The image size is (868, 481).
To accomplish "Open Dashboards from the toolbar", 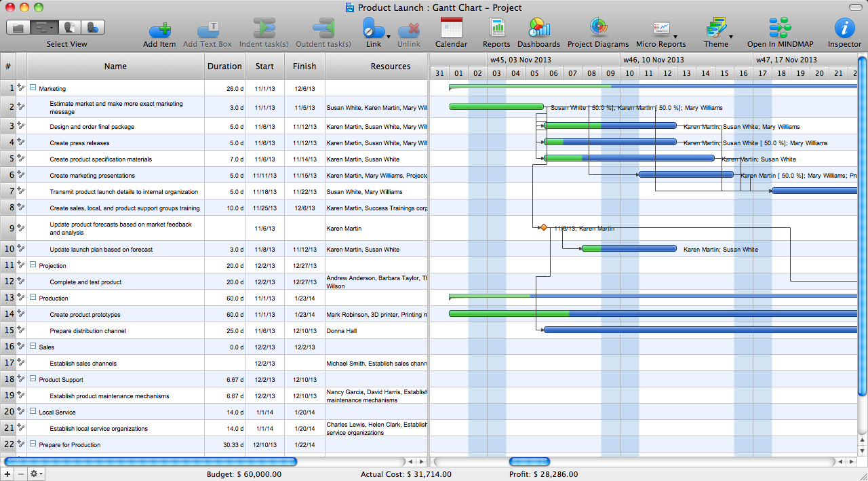I will tap(538, 28).
